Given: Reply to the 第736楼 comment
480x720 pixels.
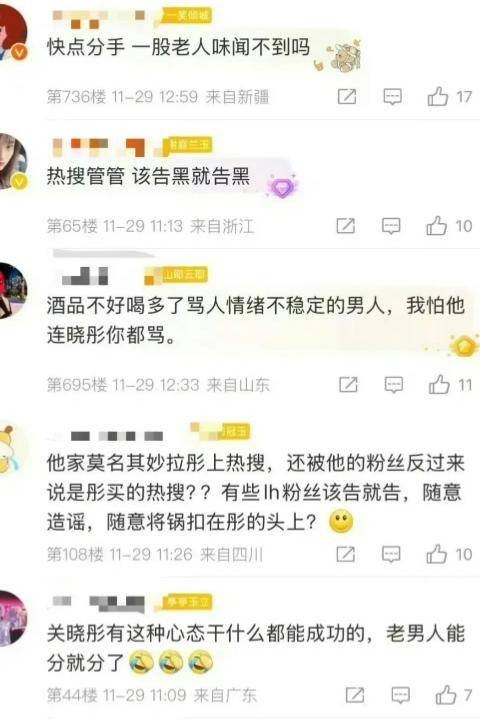Looking at the screenshot, I should (x=392, y=97).
